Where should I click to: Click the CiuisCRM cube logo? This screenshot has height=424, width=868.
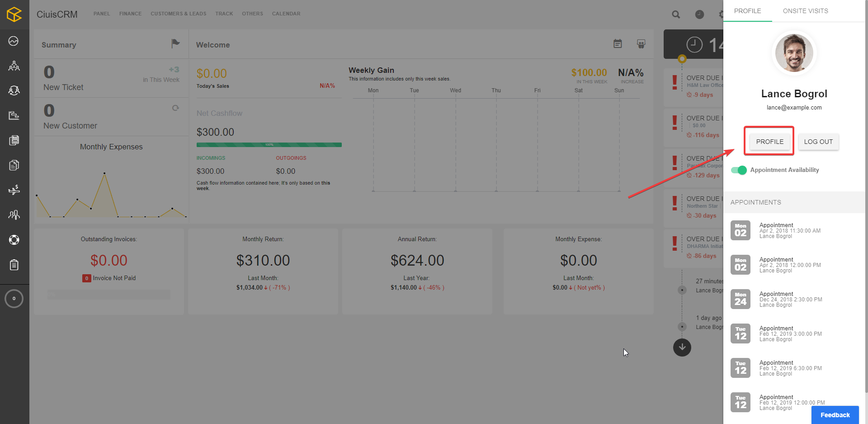point(14,14)
